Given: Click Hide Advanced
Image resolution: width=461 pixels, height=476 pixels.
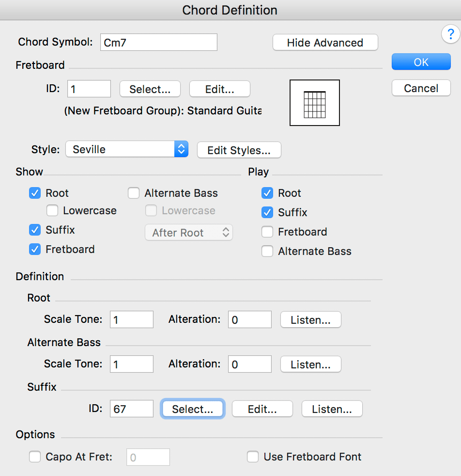Looking at the screenshot, I should coord(325,42).
